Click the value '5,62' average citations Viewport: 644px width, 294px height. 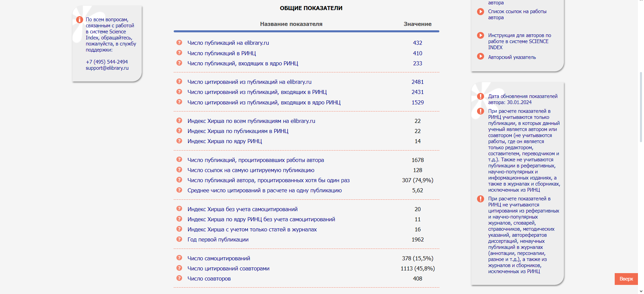point(417,190)
